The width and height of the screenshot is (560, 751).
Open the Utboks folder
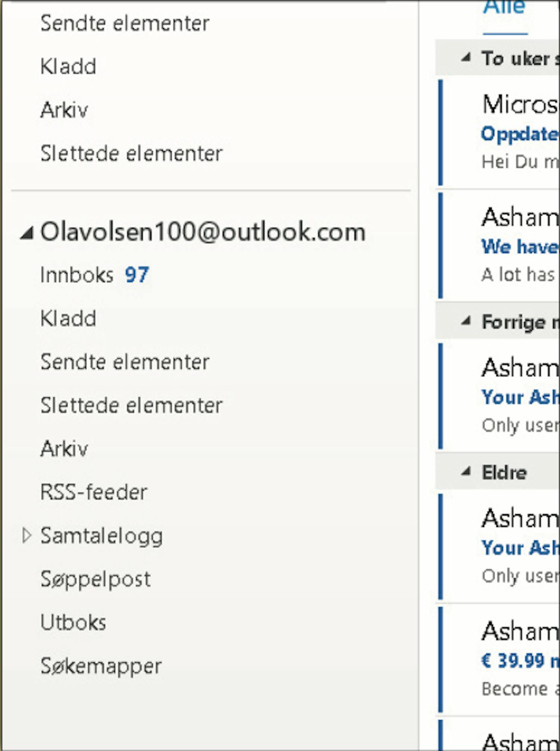pos(73,622)
